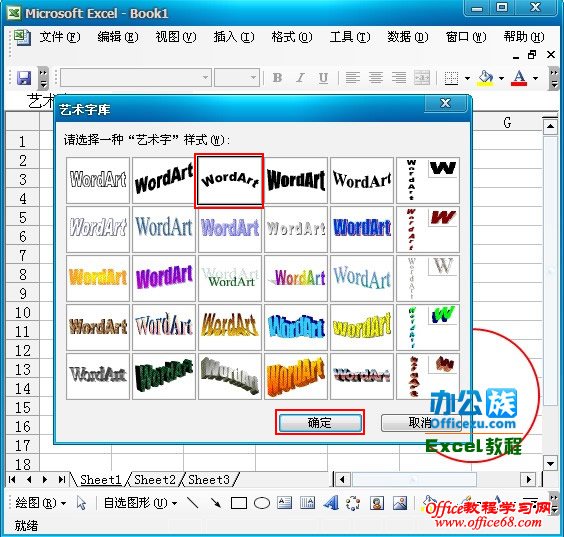Image resolution: width=564 pixels, height=537 pixels.
Task: Open the 自选图形(U) autoshapes menu
Action: (x=140, y=502)
